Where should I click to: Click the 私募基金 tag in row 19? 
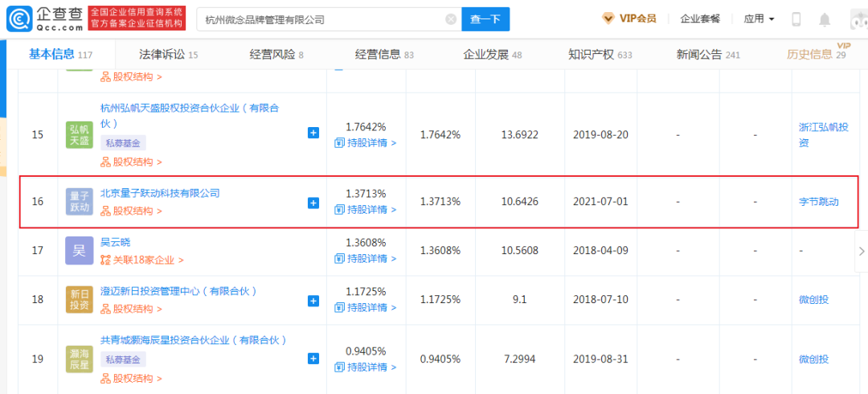[x=123, y=359]
